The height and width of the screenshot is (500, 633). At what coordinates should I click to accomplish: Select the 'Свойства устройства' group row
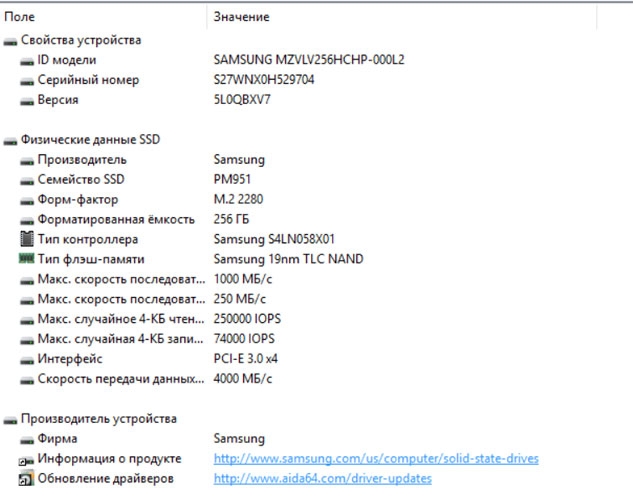tap(81, 40)
